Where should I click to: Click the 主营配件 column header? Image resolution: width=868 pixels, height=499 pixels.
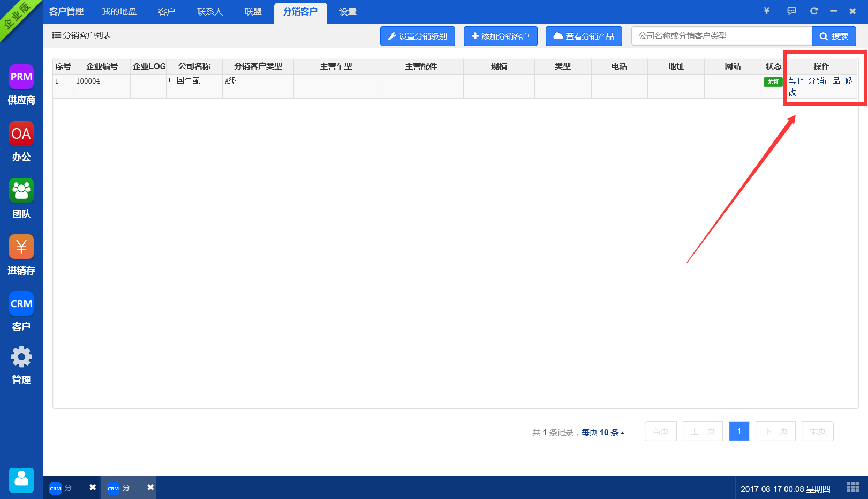coord(421,66)
